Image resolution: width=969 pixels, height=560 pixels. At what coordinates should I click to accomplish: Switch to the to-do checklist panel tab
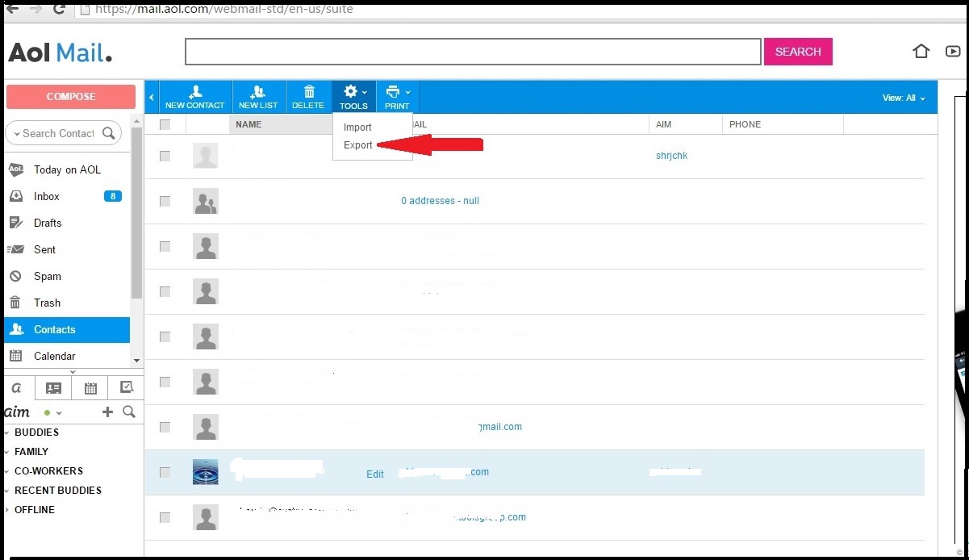[x=126, y=388]
